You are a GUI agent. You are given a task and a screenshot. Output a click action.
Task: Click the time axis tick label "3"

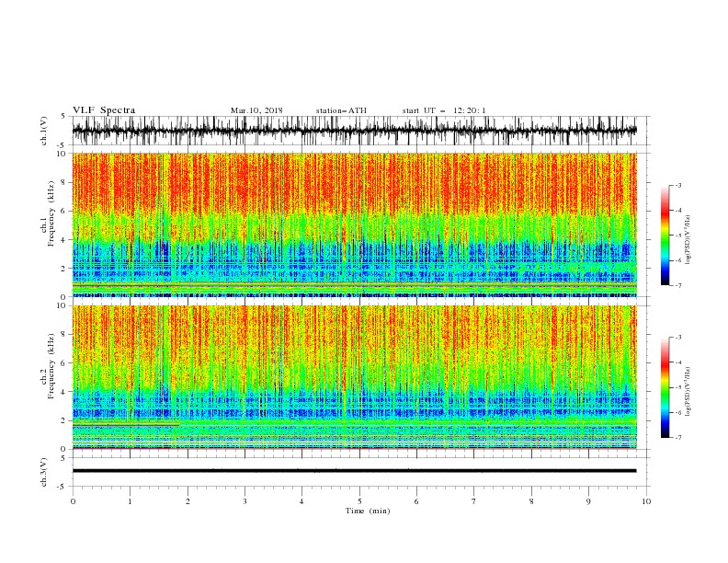[x=245, y=501]
